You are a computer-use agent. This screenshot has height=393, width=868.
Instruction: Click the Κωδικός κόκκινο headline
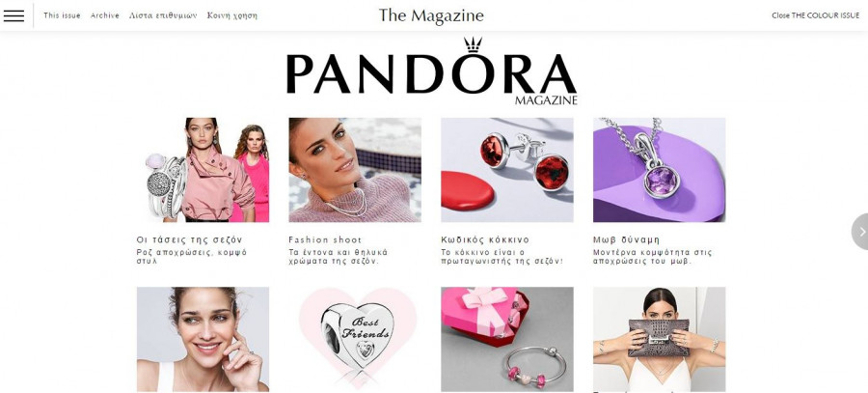485,240
